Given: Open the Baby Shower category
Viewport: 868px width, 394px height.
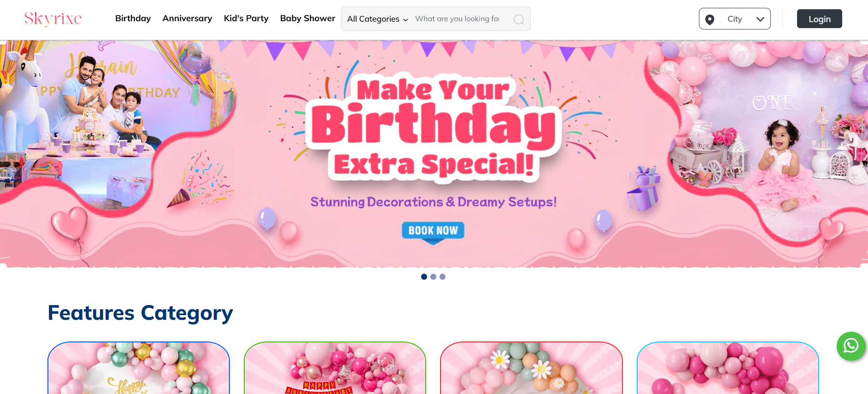Looking at the screenshot, I should pos(307,18).
